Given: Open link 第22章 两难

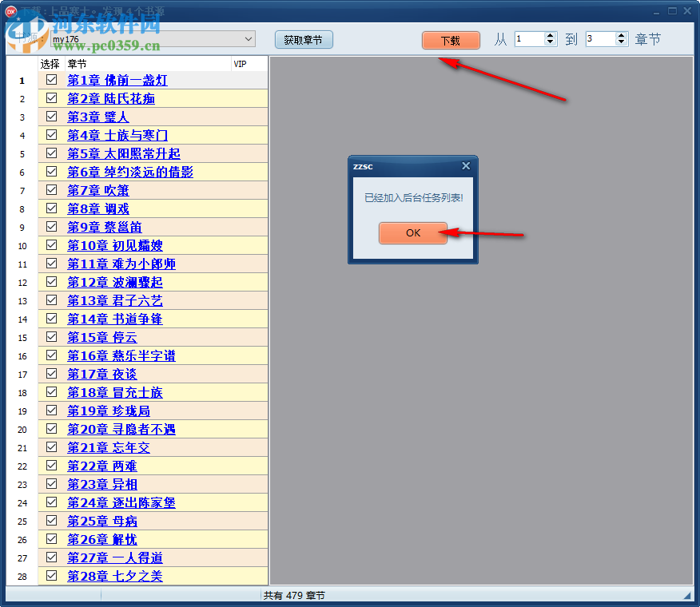Looking at the screenshot, I should (x=102, y=466).
